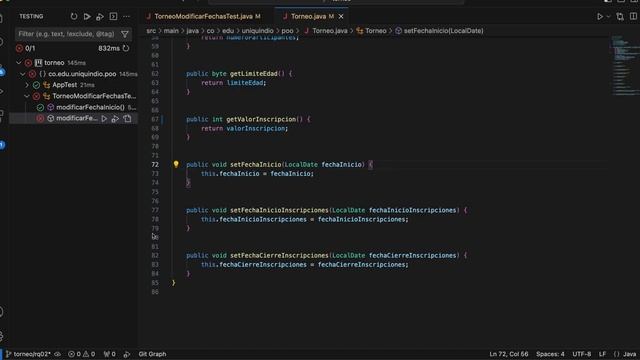The image size is (640, 360).
Task: Change LF end of line sequence
Action: [602, 354]
